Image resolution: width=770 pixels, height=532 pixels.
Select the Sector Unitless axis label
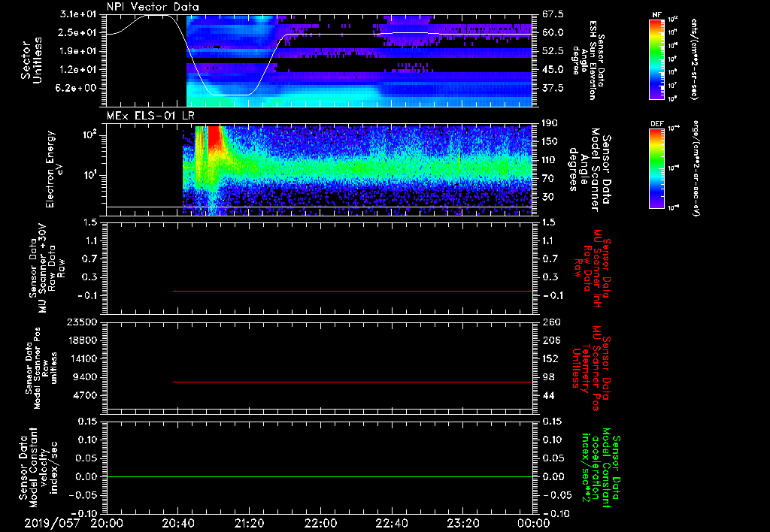point(32,60)
